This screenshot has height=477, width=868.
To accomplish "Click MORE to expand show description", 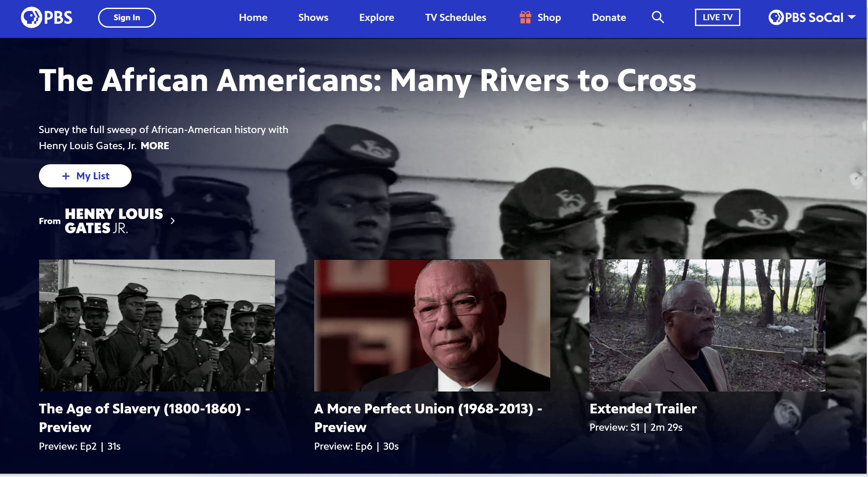I will (155, 146).
